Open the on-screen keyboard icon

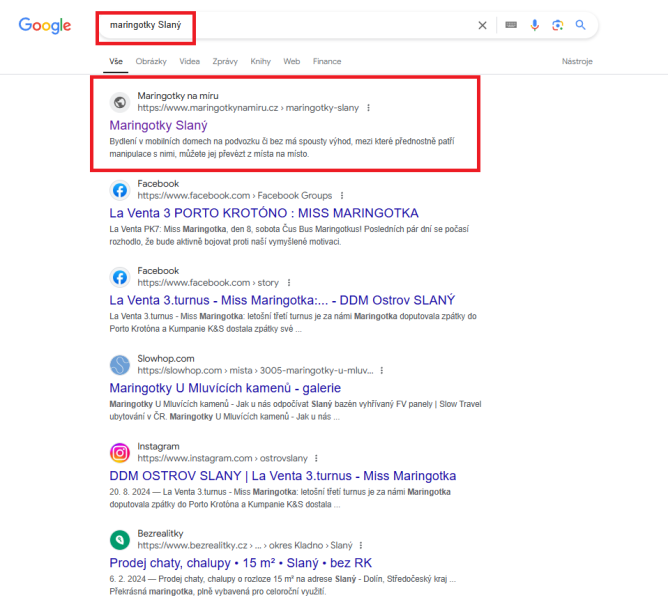pyautogui.click(x=511, y=25)
